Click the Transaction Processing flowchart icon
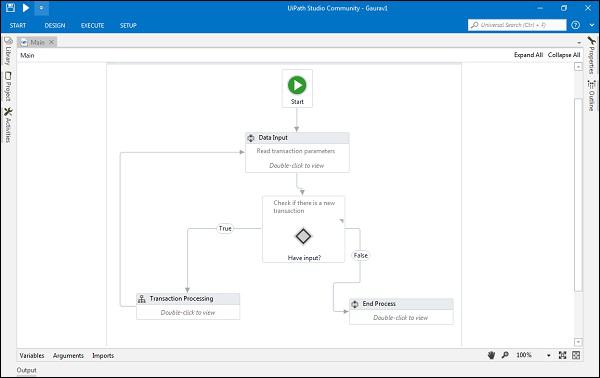The width and height of the screenshot is (600, 378). point(142,299)
